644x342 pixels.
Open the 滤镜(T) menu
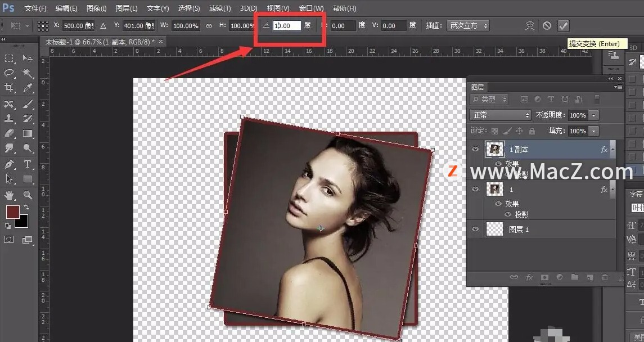pyautogui.click(x=219, y=8)
